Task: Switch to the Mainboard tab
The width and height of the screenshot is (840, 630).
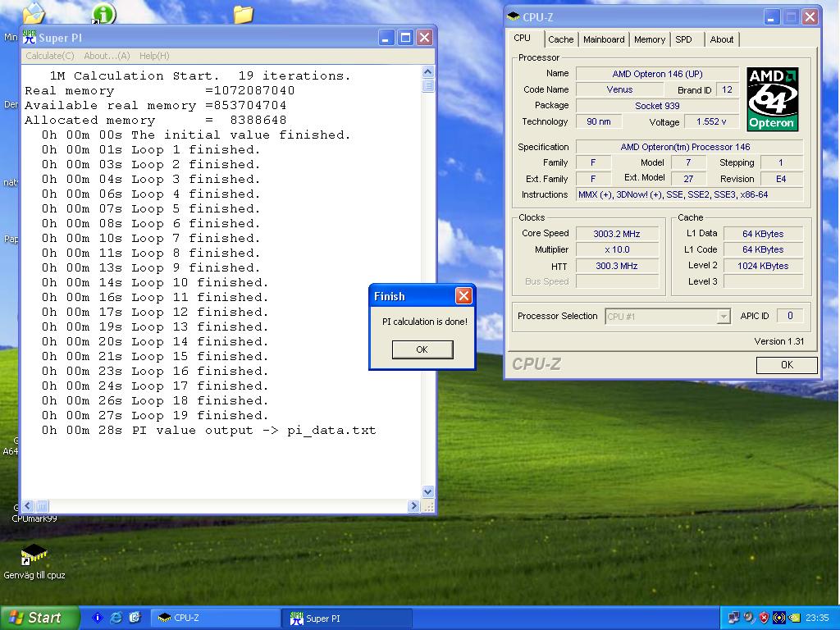Action: pos(604,39)
